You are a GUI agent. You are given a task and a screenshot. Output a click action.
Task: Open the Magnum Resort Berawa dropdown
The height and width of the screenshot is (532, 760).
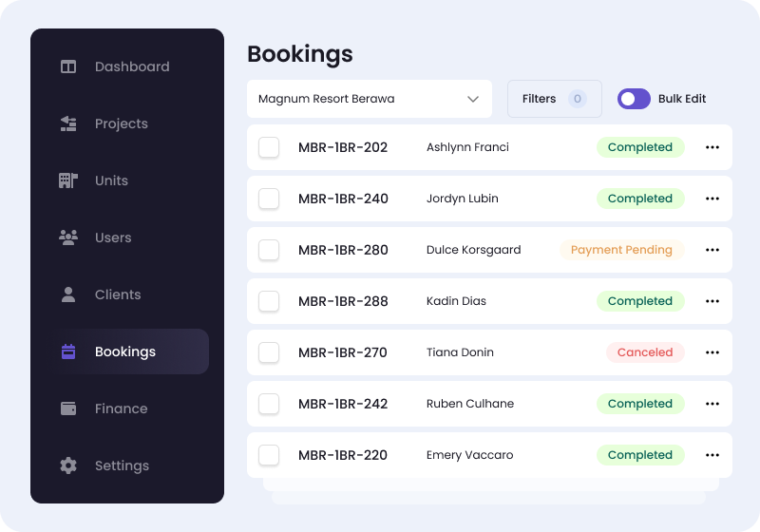click(x=370, y=99)
